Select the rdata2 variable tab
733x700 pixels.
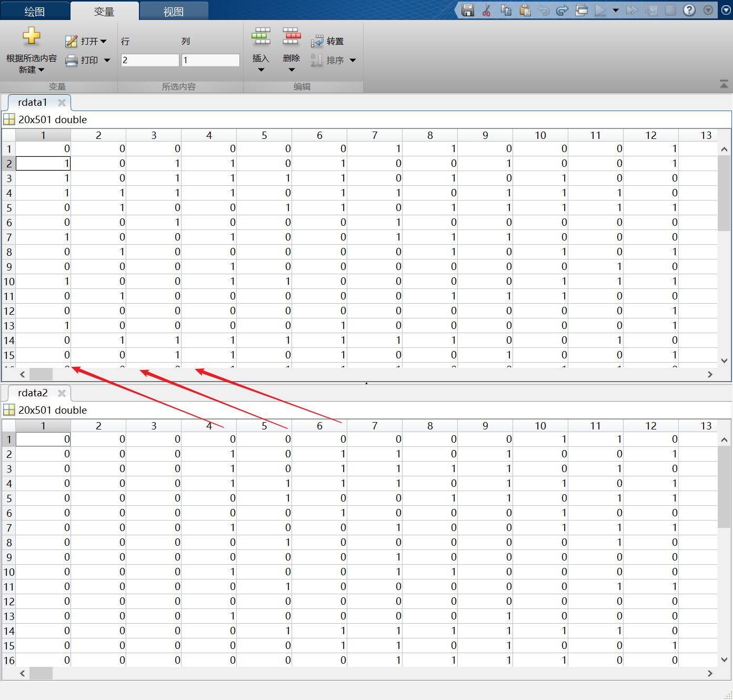(33, 393)
